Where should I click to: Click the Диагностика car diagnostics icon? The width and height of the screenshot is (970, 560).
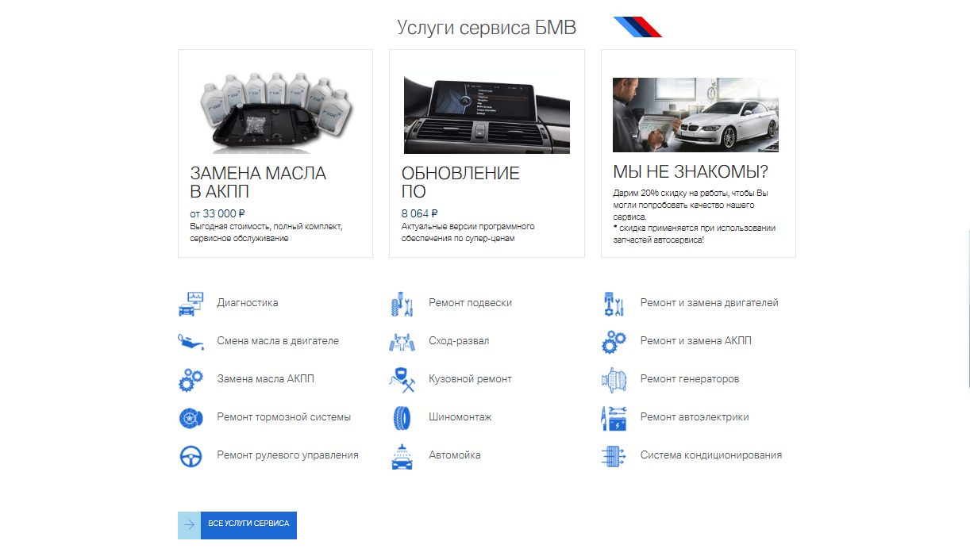[191, 303]
